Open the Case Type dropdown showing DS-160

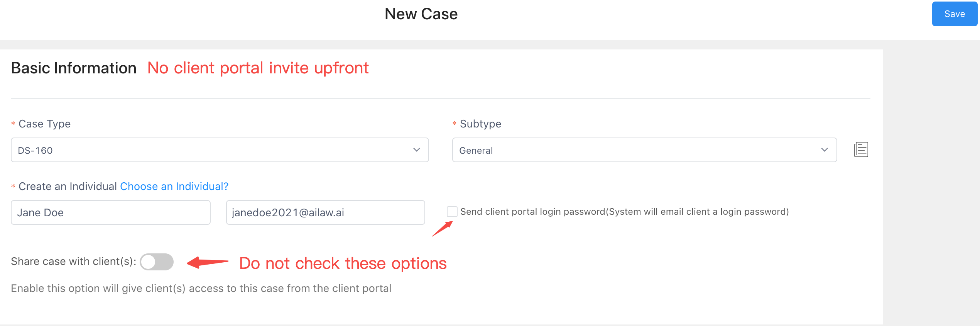point(220,150)
